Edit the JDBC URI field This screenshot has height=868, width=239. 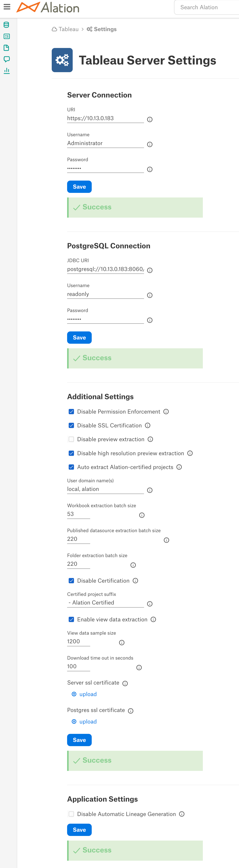(105, 269)
